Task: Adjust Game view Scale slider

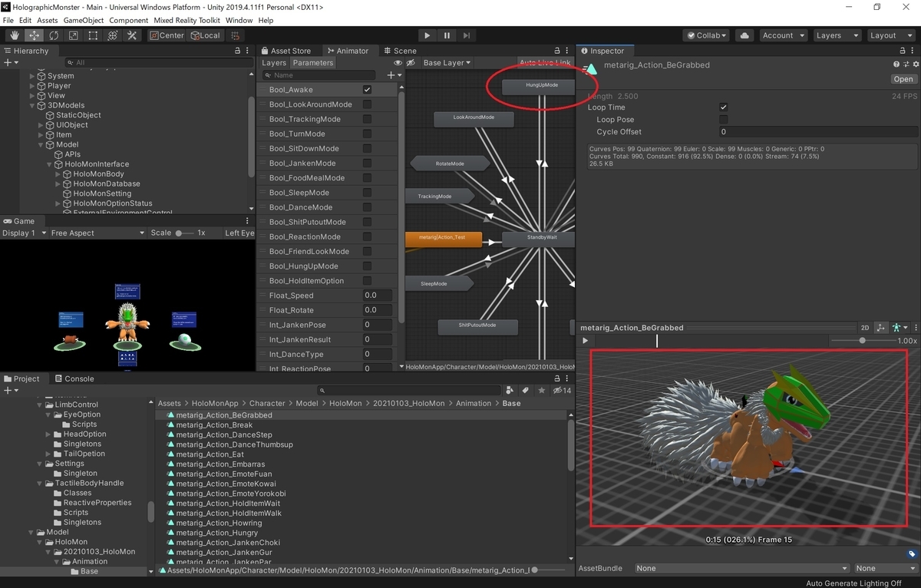Action: [x=184, y=233]
